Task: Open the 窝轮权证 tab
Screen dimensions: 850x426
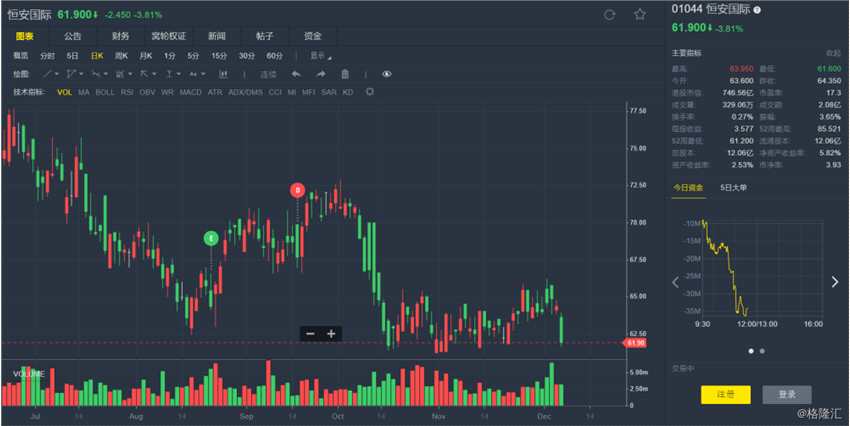Action: tap(169, 36)
